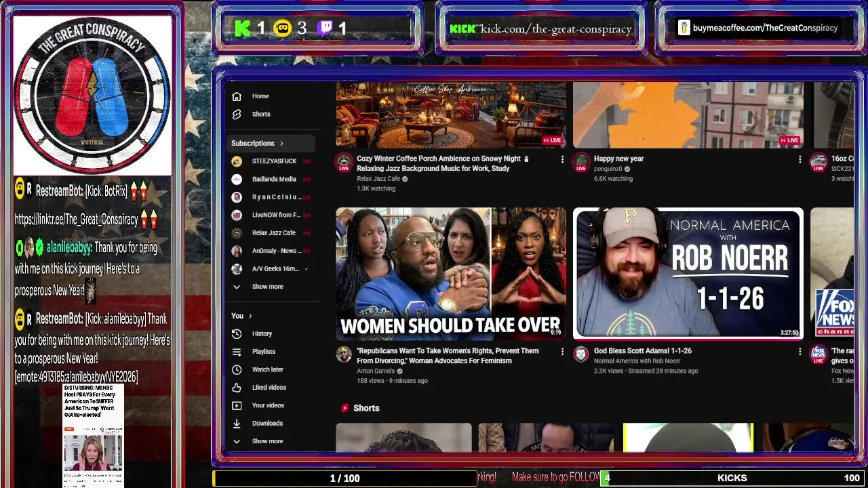Image resolution: width=868 pixels, height=488 pixels.
Task: Play the Women Should Take Over thumbnail
Action: [451, 274]
